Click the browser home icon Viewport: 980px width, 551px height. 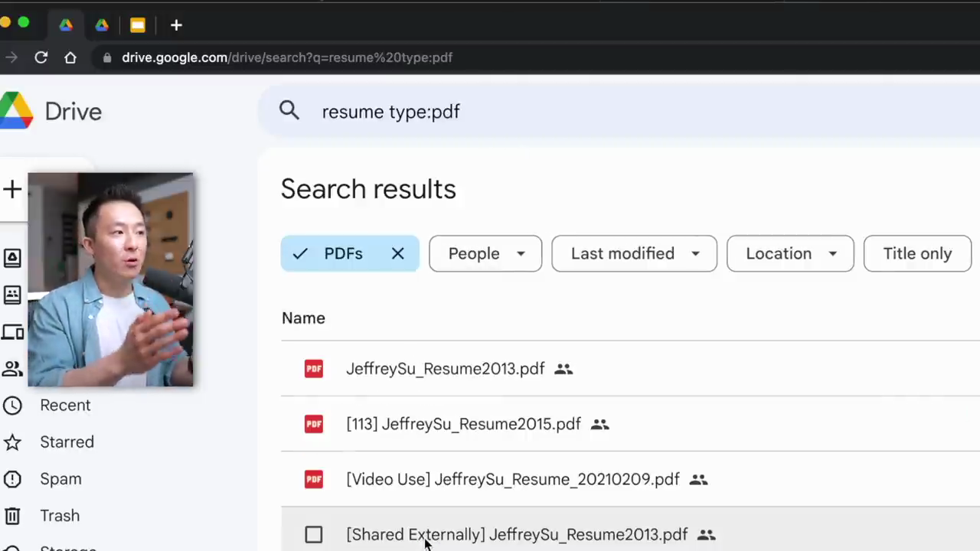click(70, 57)
